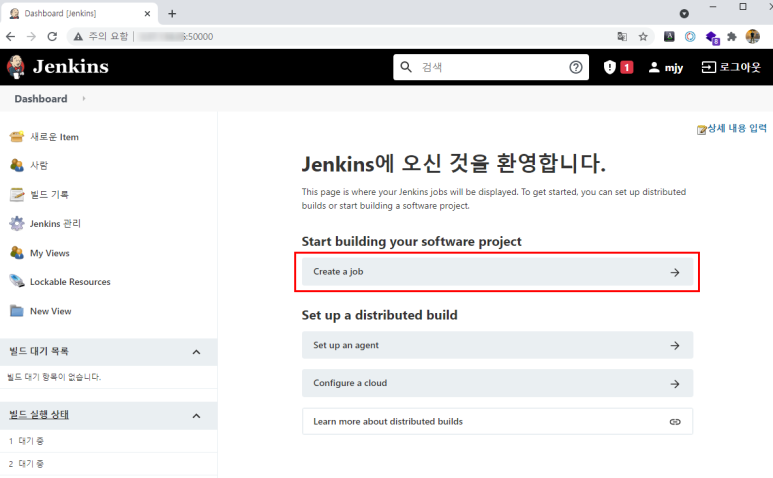Open the 새로운 Item sidebar icon

(17, 137)
